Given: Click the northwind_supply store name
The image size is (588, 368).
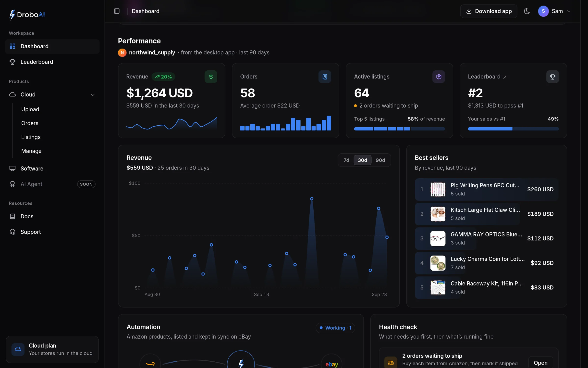Looking at the screenshot, I should pyautogui.click(x=152, y=53).
